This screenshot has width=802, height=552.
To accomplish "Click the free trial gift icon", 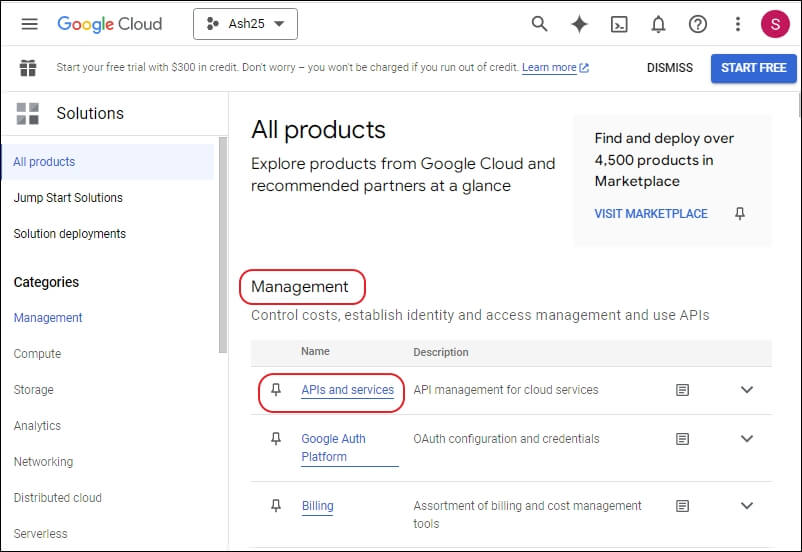I will point(28,68).
